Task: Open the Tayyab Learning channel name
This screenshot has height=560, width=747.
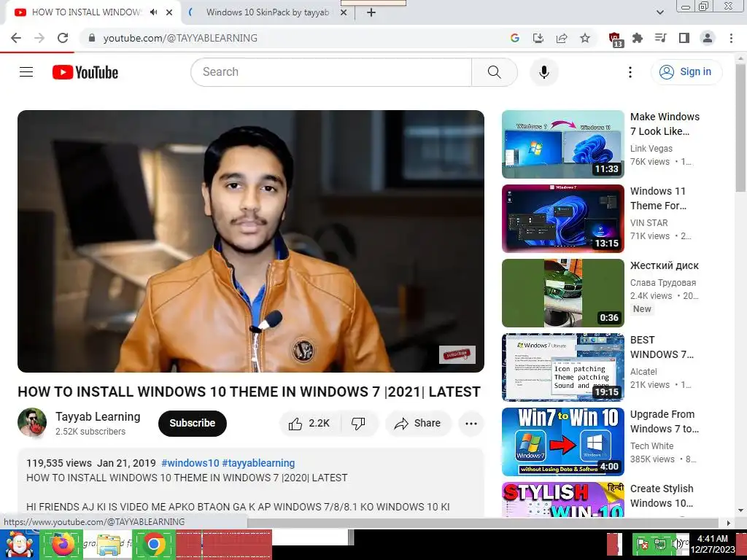Action: [x=98, y=416]
